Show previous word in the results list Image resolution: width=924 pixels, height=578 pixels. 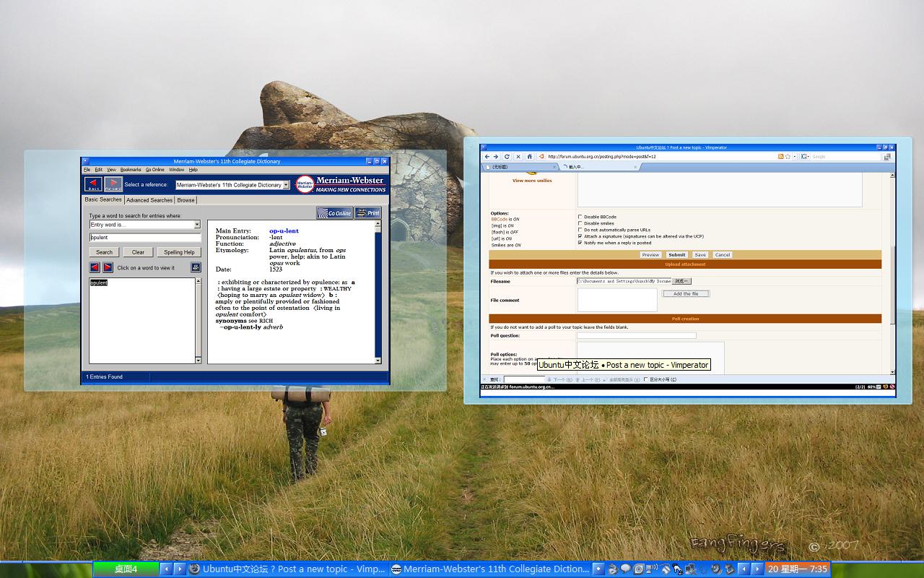click(x=95, y=267)
